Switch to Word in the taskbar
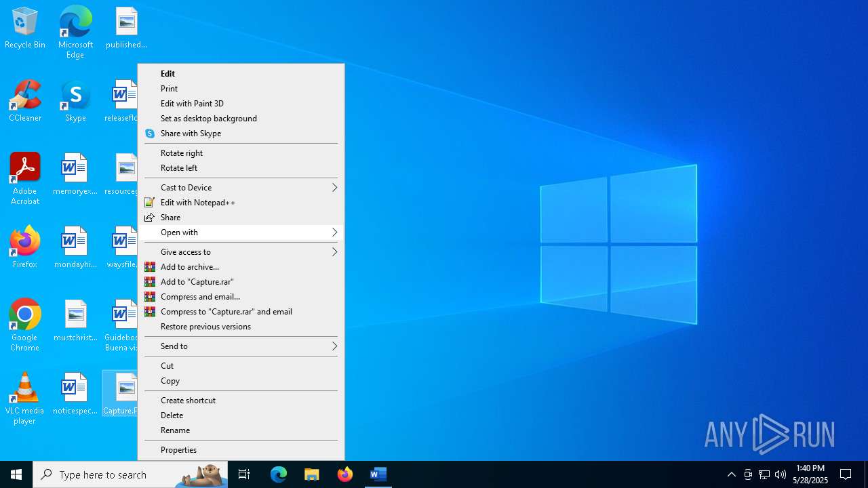The image size is (868, 488). [x=378, y=474]
